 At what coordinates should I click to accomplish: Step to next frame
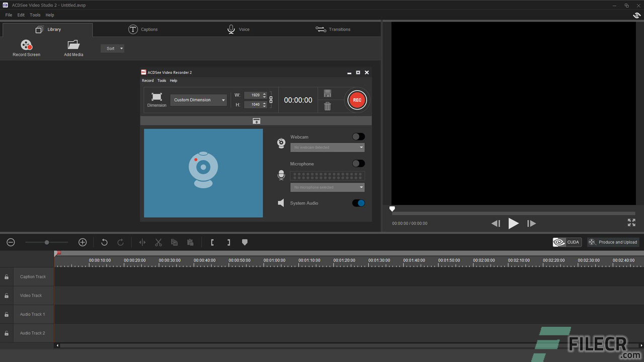click(x=531, y=223)
